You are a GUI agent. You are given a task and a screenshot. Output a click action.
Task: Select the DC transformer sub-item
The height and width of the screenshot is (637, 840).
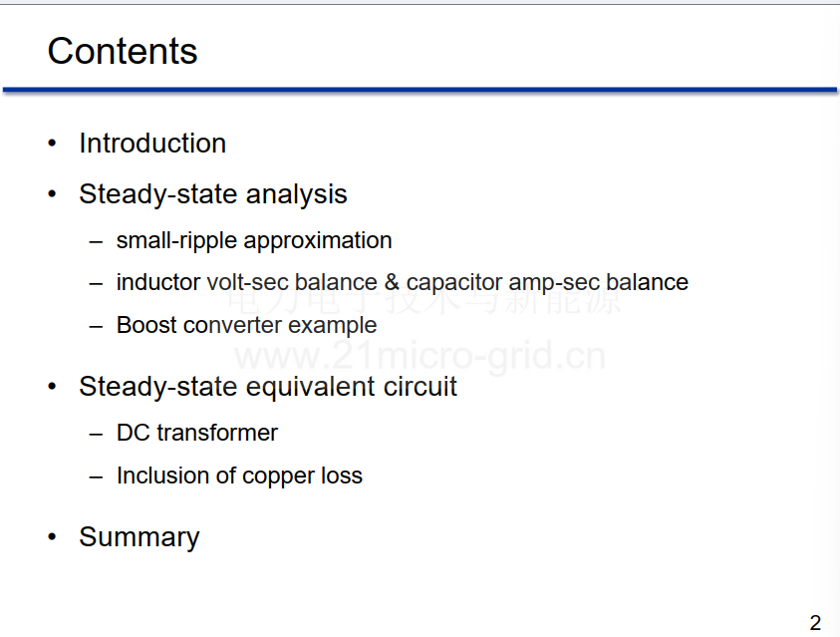tap(197, 433)
